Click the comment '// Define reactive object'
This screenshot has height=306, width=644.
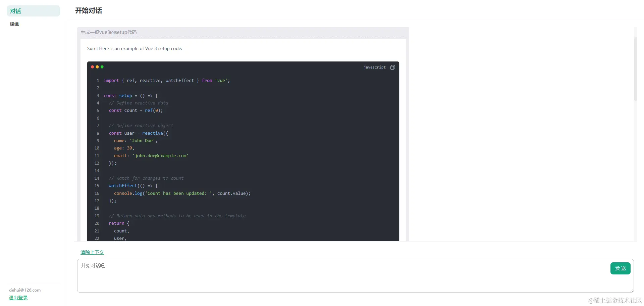141,126
